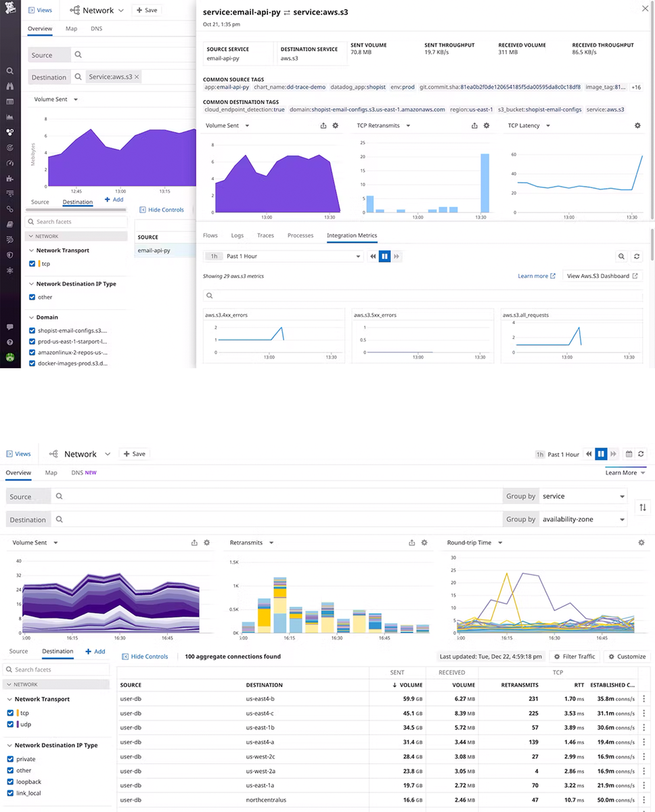Close the email-api-py to aws.s3 side panel

[644, 8]
